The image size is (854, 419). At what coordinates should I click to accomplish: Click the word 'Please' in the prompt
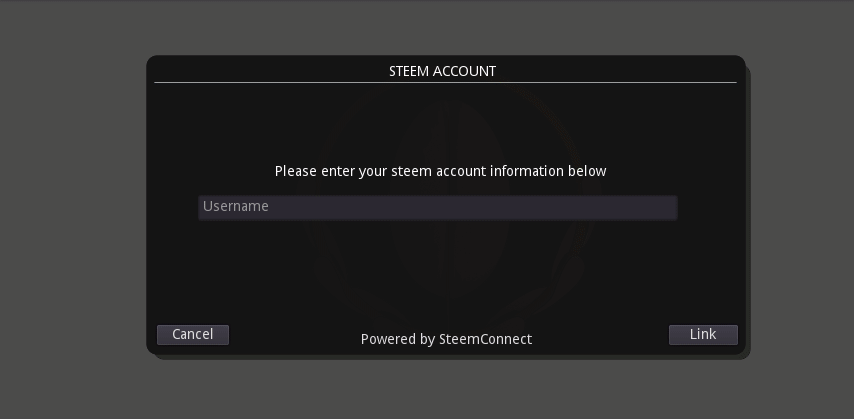pos(296,171)
